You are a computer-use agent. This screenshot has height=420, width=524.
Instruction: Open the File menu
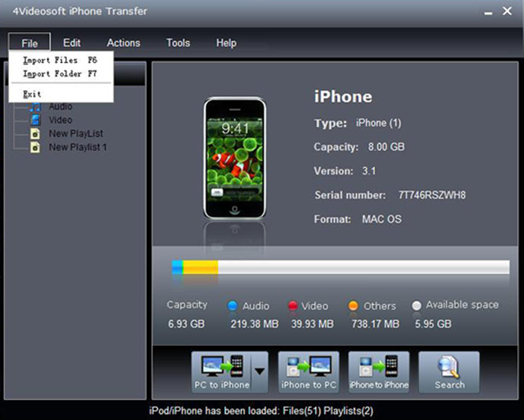(x=29, y=43)
